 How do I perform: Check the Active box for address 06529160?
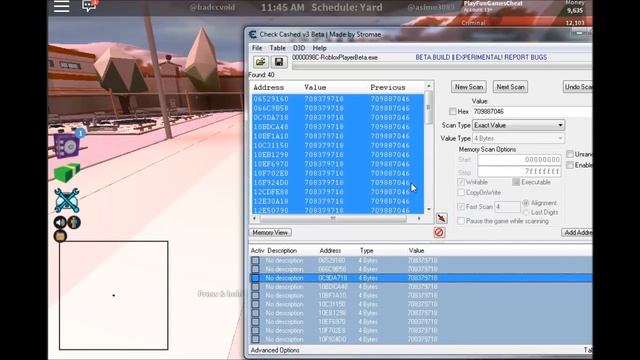[255, 260]
